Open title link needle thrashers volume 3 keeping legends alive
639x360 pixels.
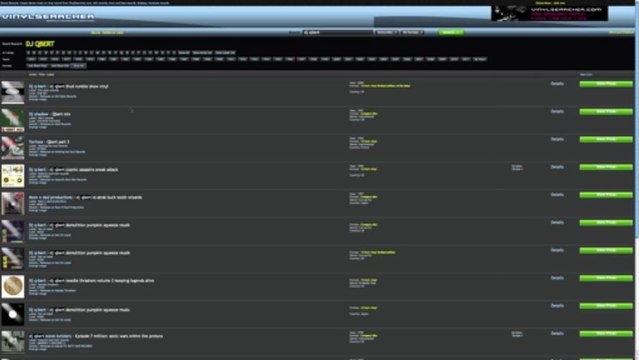coord(91,280)
